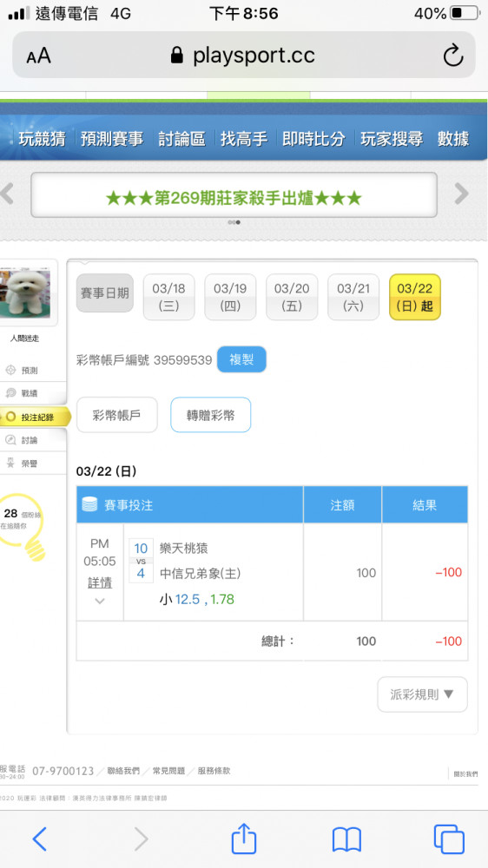
Task: Open 戰績 sidebar item
Action: coord(23,393)
